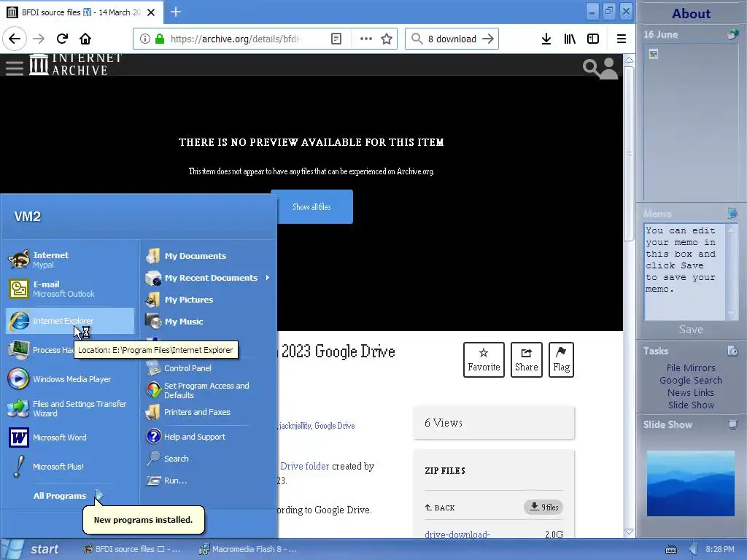Open a new tab with plus button
The image size is (747, 560).
176,12
